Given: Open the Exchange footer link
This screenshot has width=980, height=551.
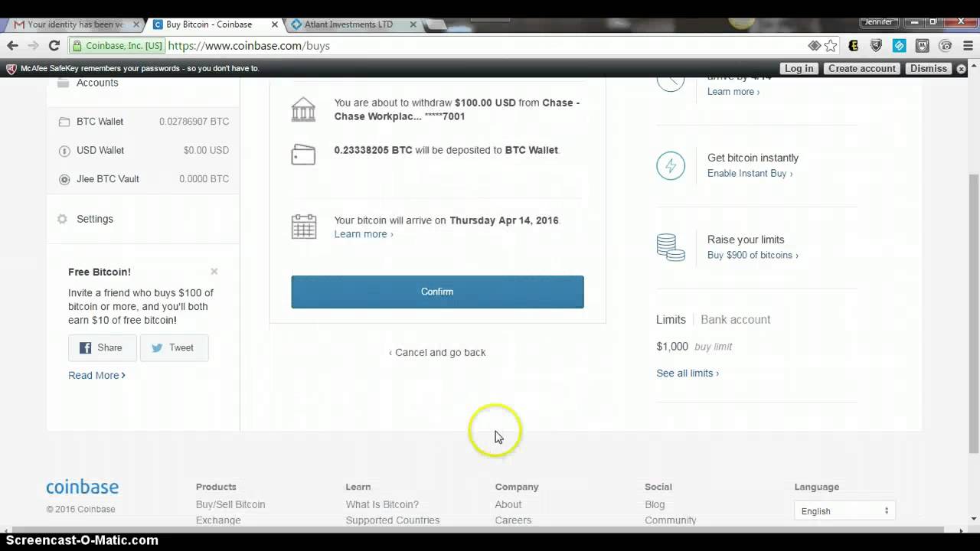Looking at the screenshot, I should pos(218,520).
